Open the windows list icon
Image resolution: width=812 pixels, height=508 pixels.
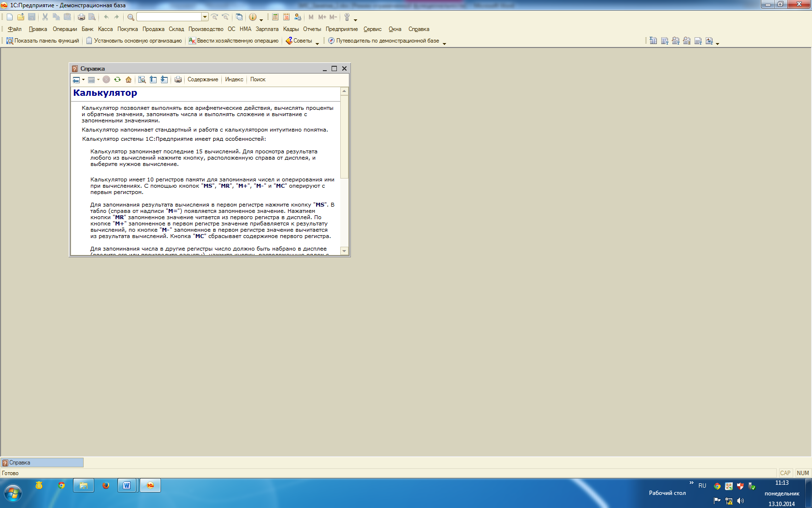click(x=239, y=17)
